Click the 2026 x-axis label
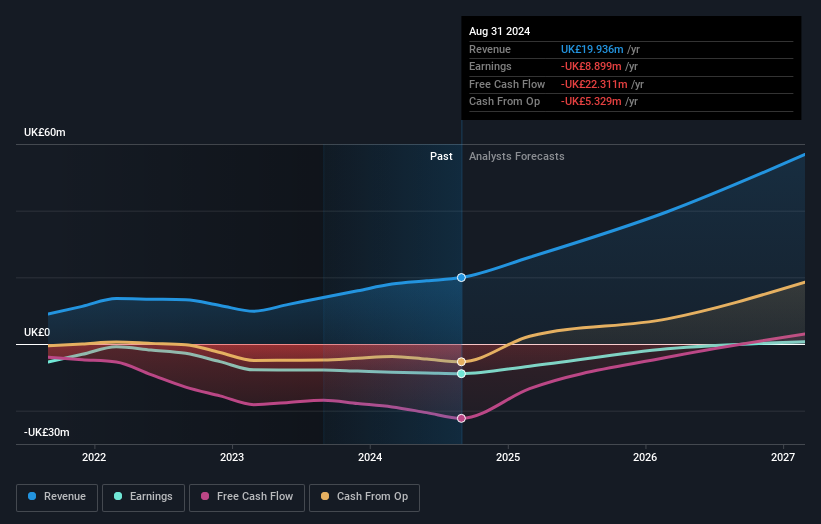The width and height of the screenshot is (821, 524). click(x=645, y=458)
